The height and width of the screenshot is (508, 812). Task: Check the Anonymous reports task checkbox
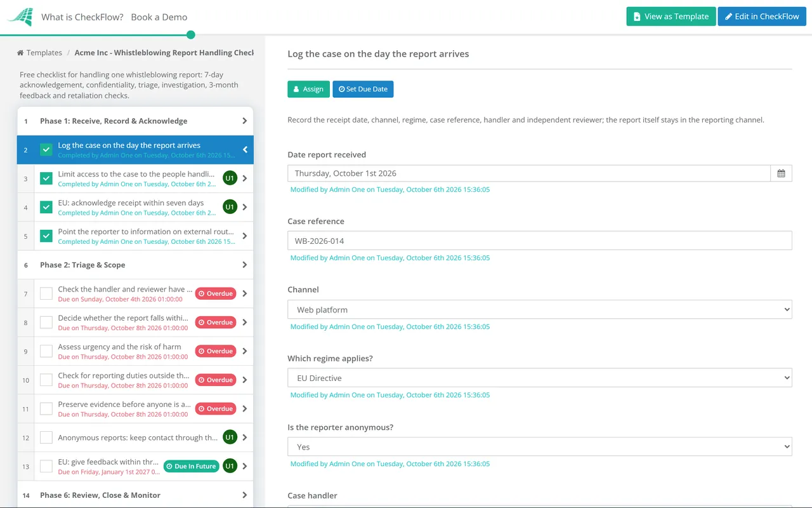pyautogui.click(x=46, y=438)
